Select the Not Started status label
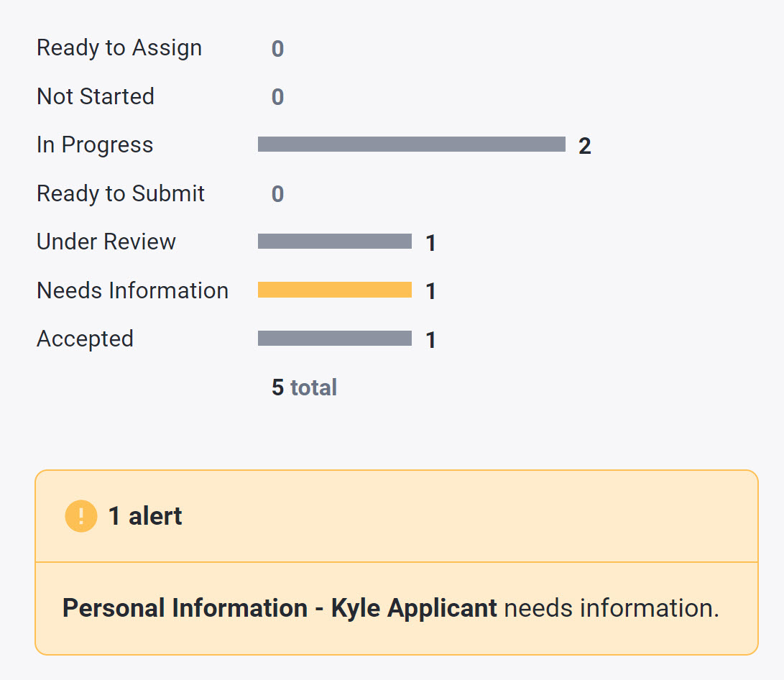Image resolution: width=784 pixels, height=680 pixels. [96, 96]
